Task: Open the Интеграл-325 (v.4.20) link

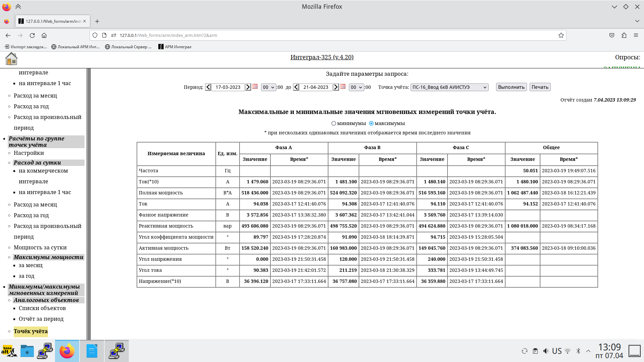Action: pyautogui.click(x=322, y=57)
